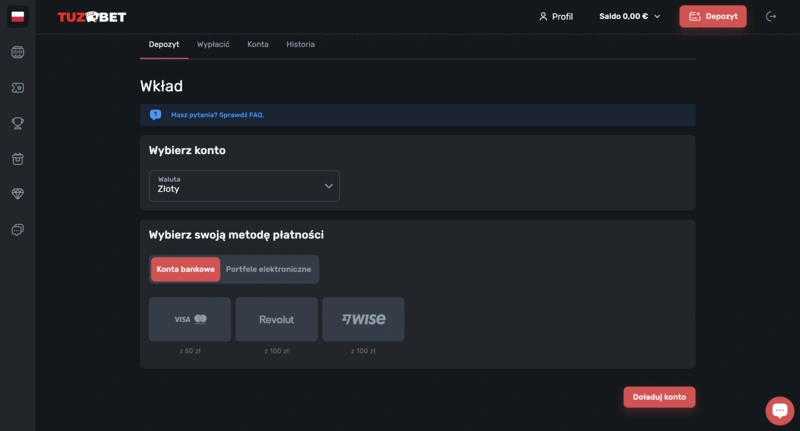Open the Historia tab

pos(300,45)
